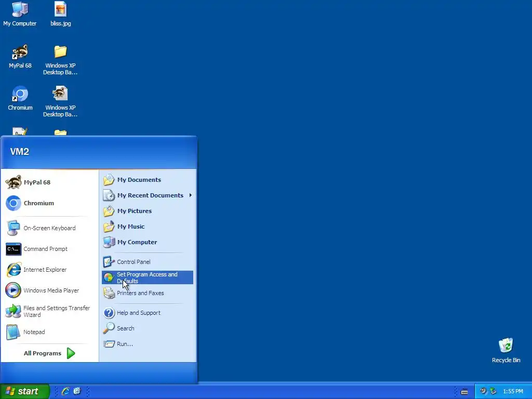The width and height of the screenshot is (532, 399).
Task: Select the Chromium desktop shortcut
Action: 20,98
